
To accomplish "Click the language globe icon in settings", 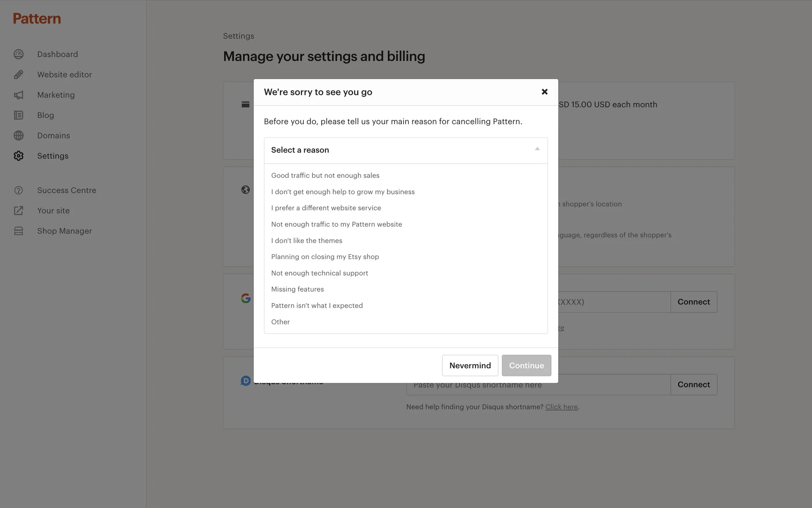I will [x=245, y=190].
